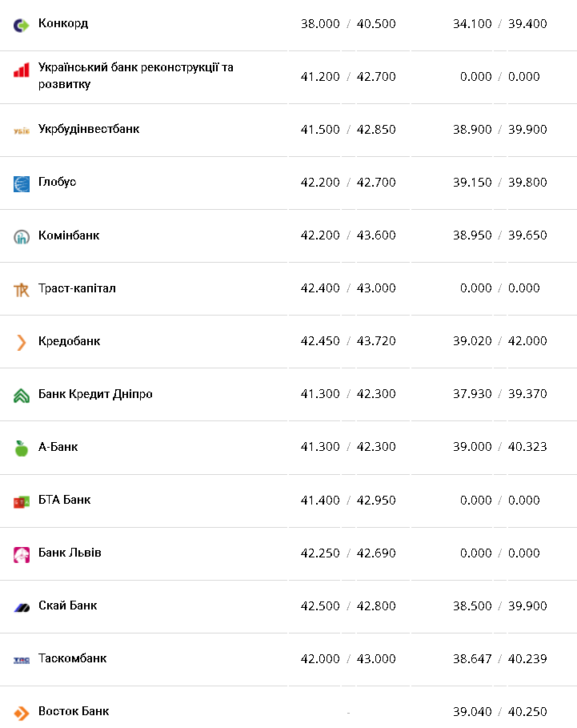Open the Кредобанк bank link

click(70, 341)
